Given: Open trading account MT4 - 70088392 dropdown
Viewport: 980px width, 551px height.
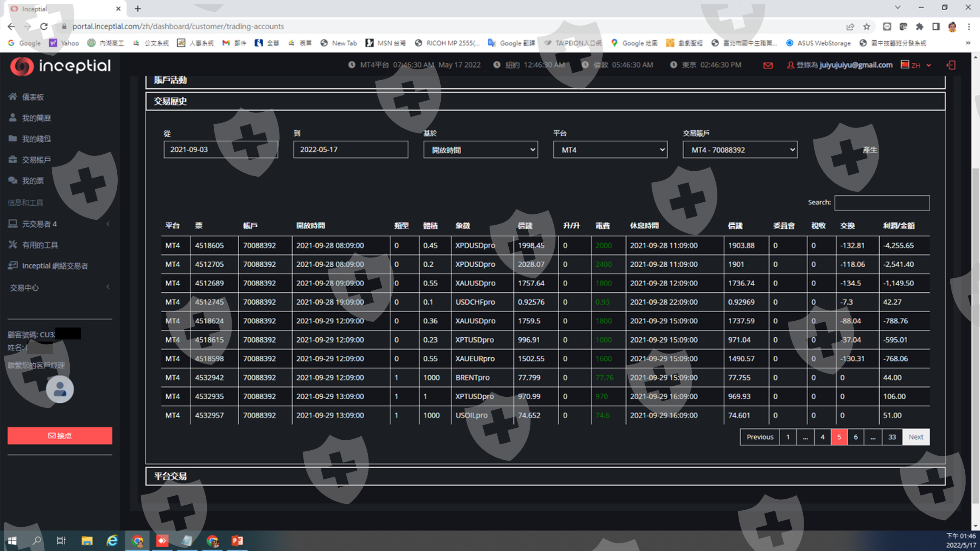Looking at the screenshot, I should [739, 150].
